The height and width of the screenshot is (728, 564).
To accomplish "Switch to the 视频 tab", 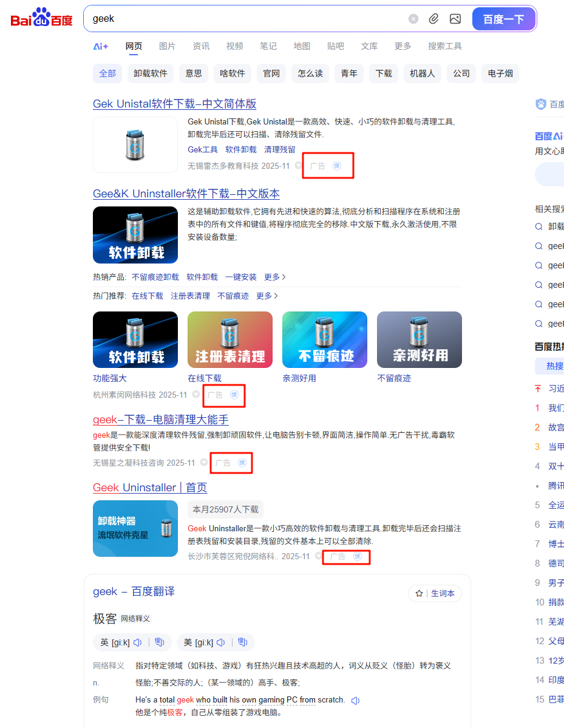I will [234, 46].
